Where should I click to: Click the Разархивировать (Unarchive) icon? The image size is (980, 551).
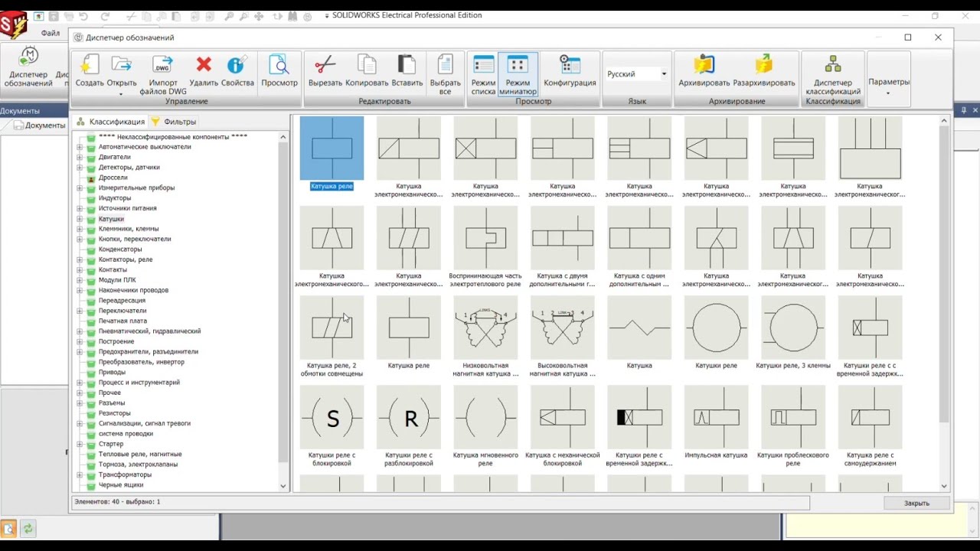[763, 64]
